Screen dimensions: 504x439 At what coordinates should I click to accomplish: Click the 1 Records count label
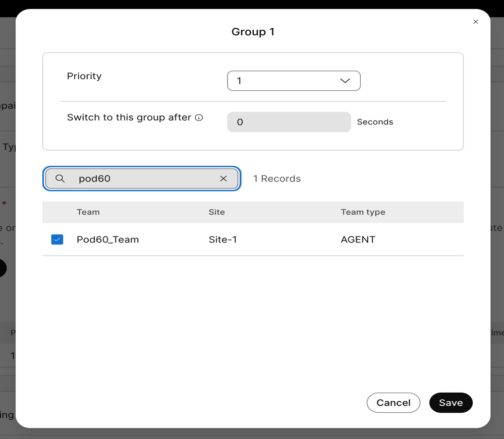(276, 178)
